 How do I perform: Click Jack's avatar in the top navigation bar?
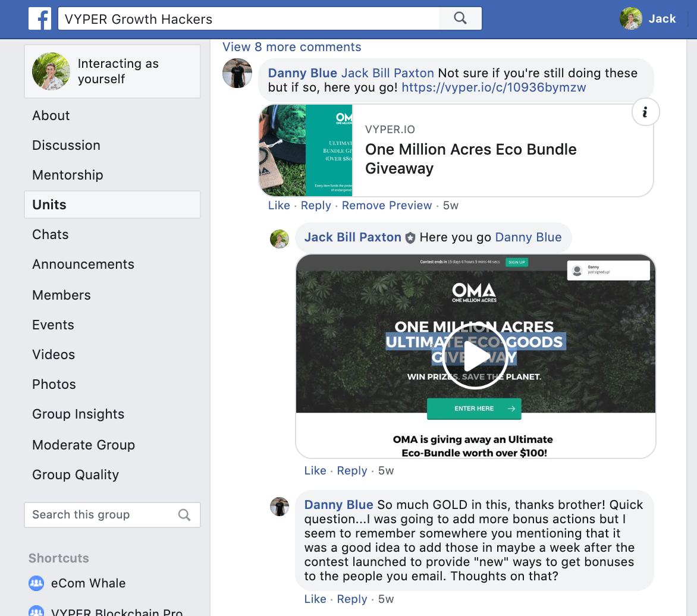[x=630, y=18]
